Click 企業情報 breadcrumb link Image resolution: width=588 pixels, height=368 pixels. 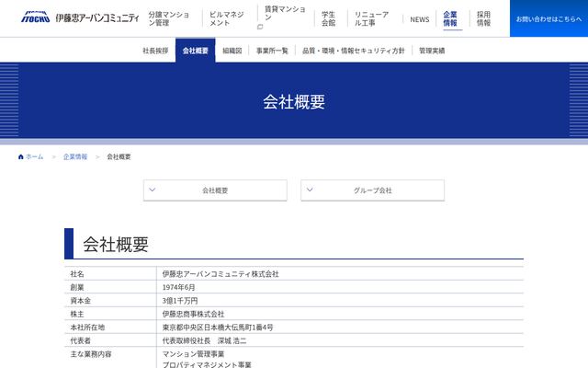point(75,156)
